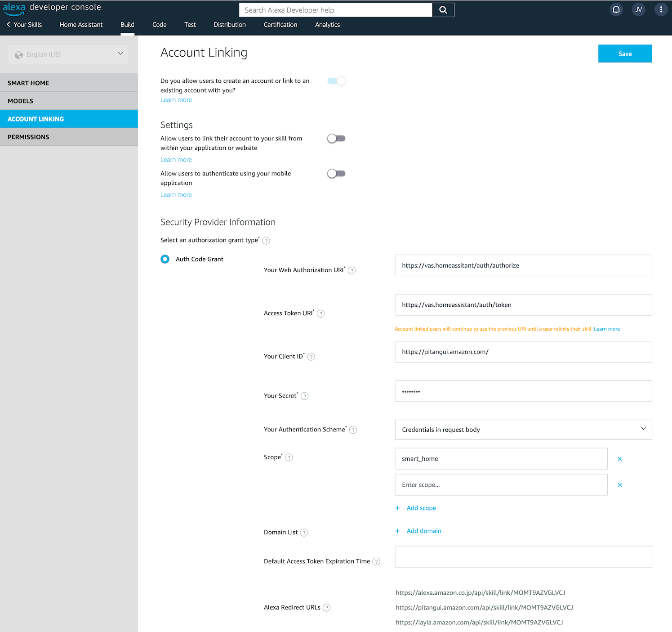The height and width of the screenshot is (632, 672).
Task: Remove the smart_home scope with X icon
Action: pos(619,459)
